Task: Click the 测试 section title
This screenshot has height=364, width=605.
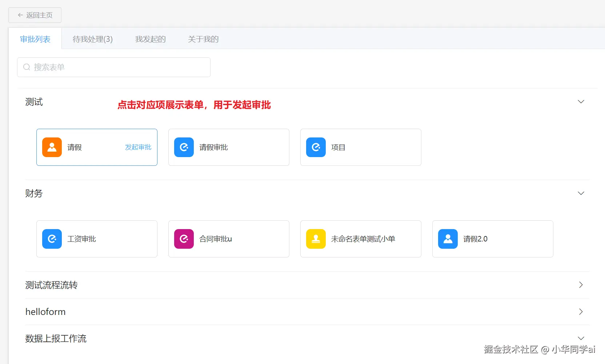Action: coord(34,102)
